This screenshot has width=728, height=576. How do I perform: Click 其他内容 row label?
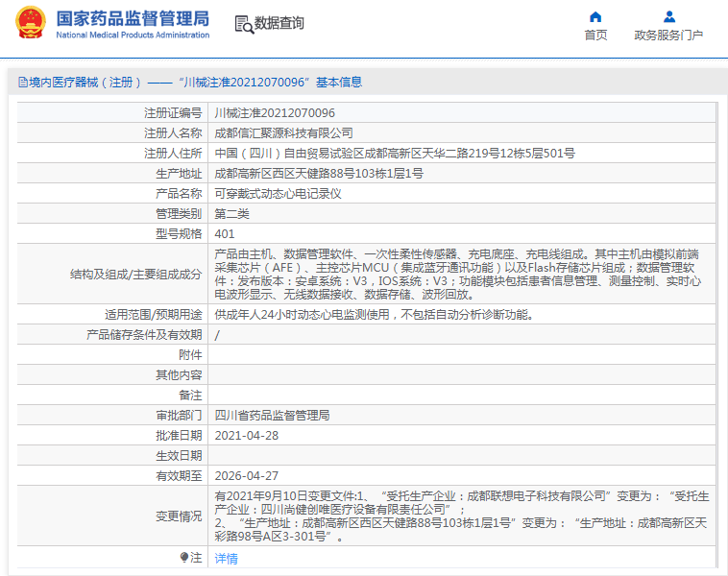[x=179, y=375]
